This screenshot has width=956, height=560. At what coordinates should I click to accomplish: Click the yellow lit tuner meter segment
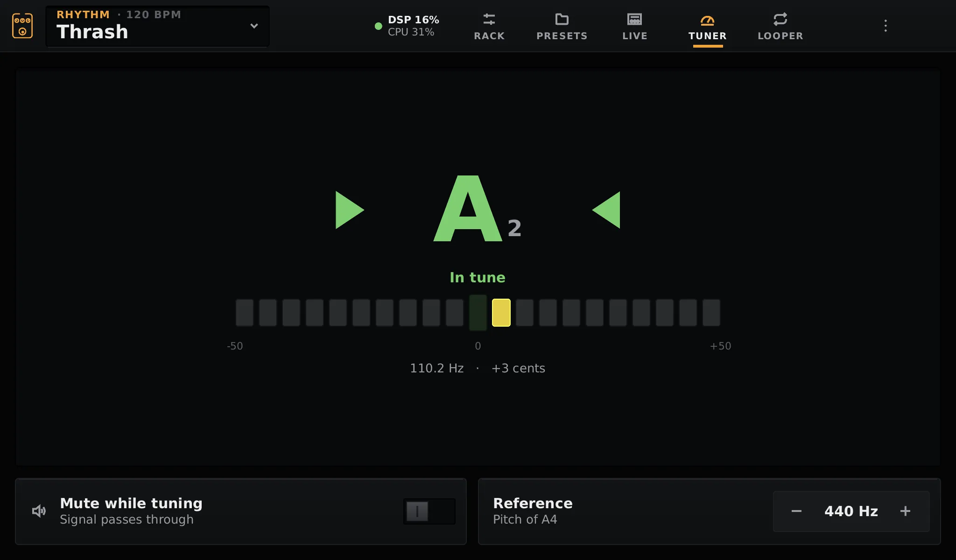(501, 313)
